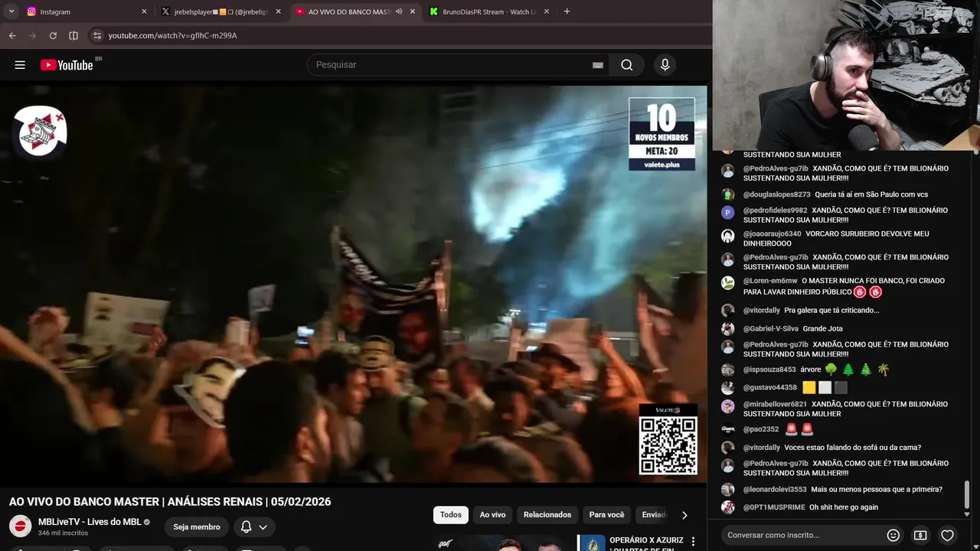
Task: Open the YouTube hamburger guide menu
Action: (20, 65)
